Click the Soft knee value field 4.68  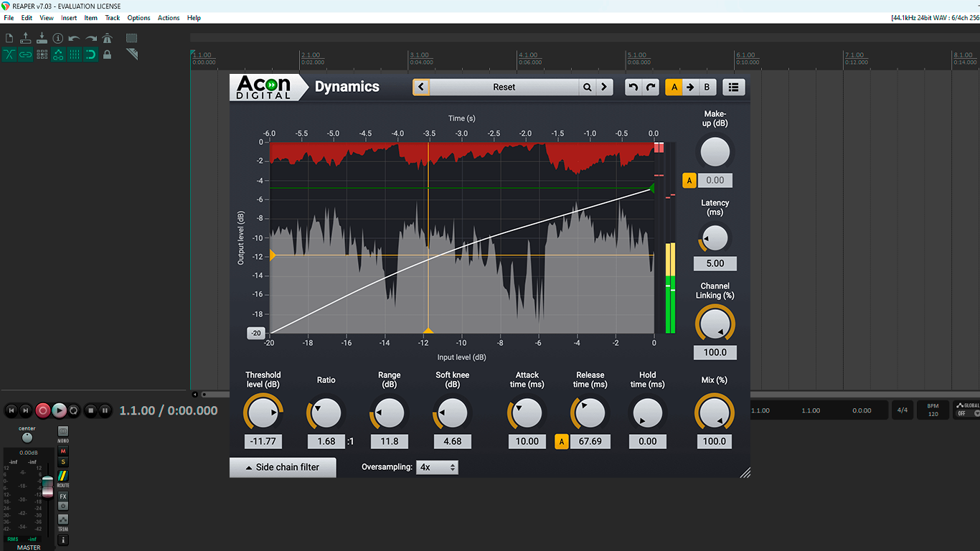tap(453, 441)
